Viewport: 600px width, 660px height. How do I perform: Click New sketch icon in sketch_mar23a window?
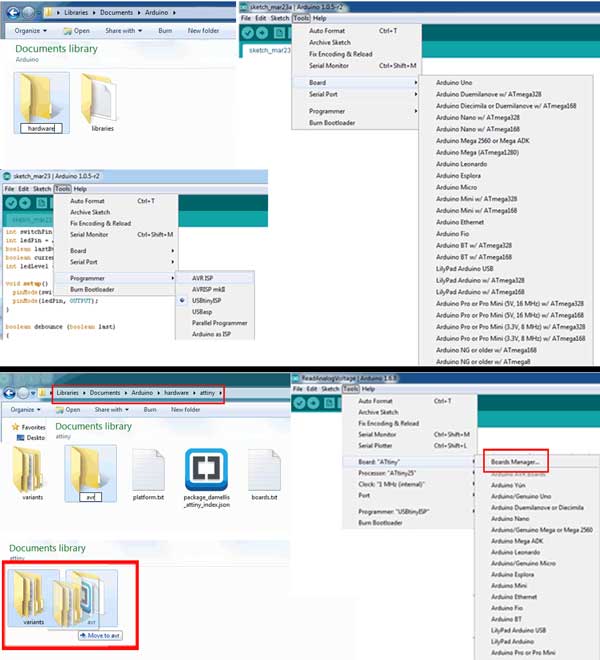tap(279, 33)
